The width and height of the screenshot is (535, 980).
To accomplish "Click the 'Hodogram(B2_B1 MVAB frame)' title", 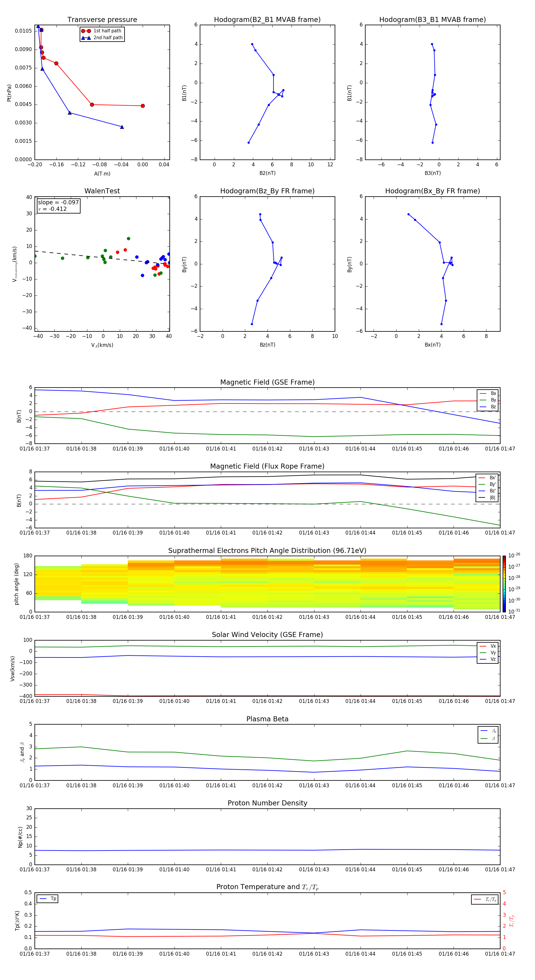I will [x=267, y=20].
